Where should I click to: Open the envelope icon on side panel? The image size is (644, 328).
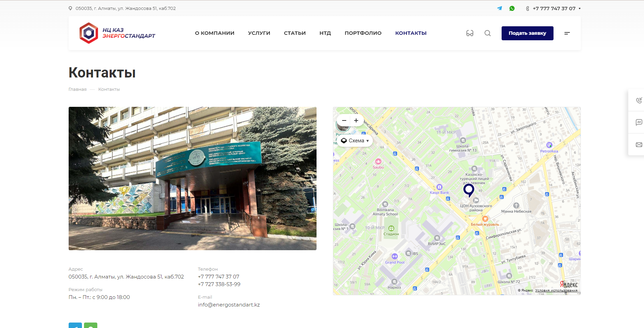coord(639,145)
